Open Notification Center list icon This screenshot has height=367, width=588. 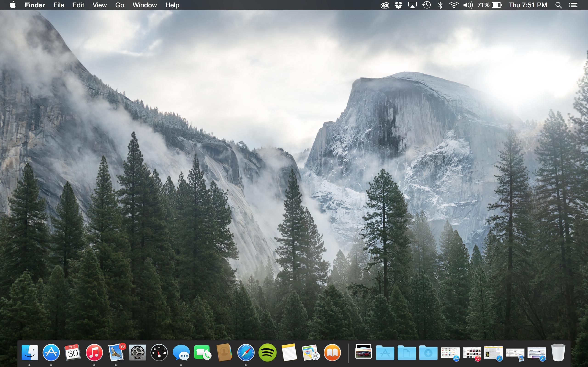tap(573, 5)
